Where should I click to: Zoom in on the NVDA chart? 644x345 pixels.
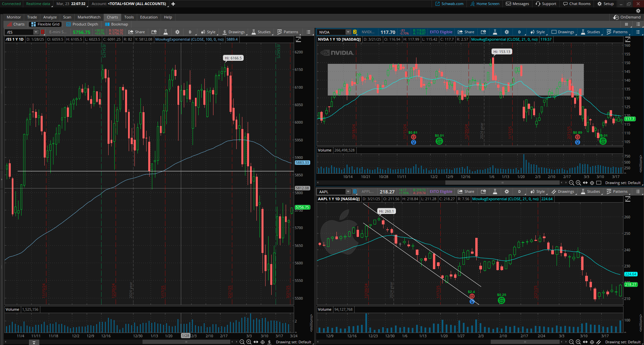578,183
